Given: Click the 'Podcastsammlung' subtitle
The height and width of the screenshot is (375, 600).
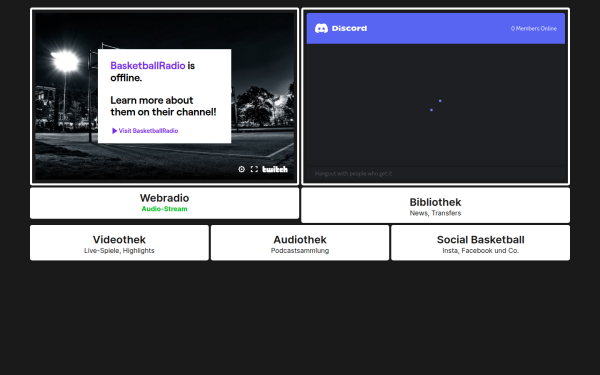Looking at the screenshot, I should tap(300, 251).
